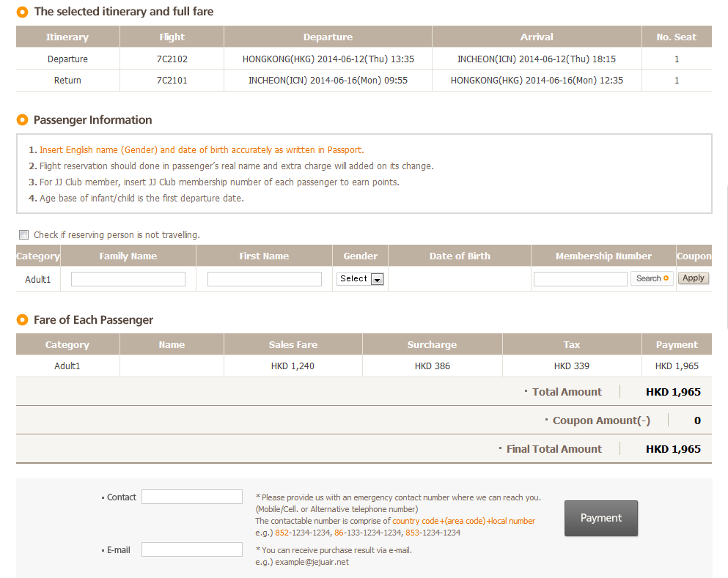Open the Gender Select dropdown for Adult1
The width and height of the screenshot is (728, 578).
pyautogui.click(x=360, y=279)
